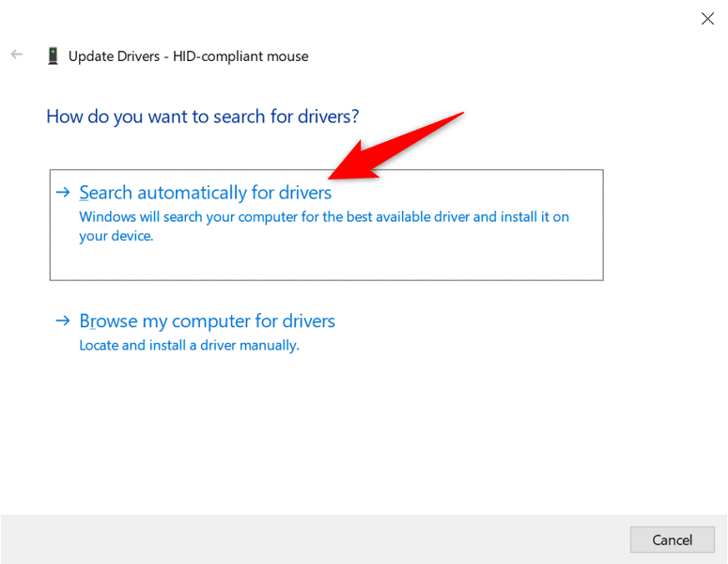The height and width of the screenshot is (564, 728).
Task: Click "Locate and install a driver manually." text
Action: [x=190, y=345]
